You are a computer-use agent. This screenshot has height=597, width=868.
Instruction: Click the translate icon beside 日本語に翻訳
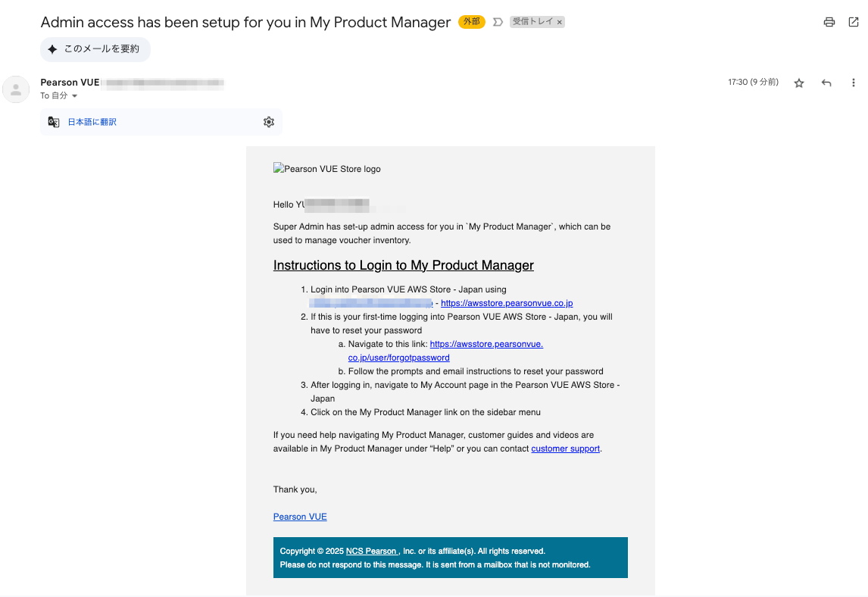click(x=54, y=122)
